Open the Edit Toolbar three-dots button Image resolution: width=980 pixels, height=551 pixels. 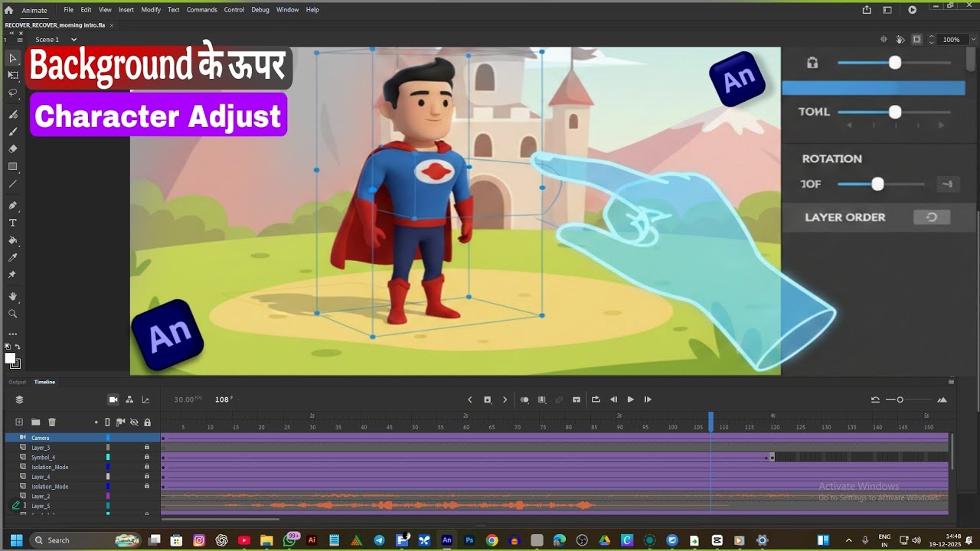coord(12,334)
